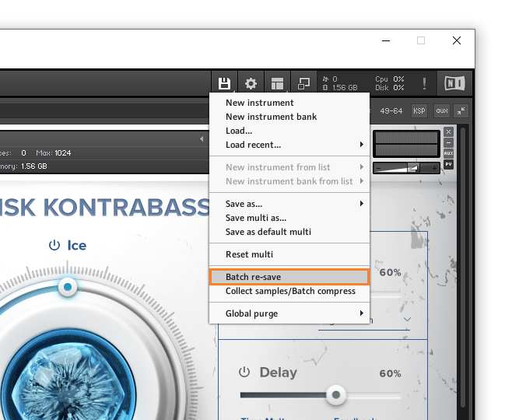The height and width of the screenshot is (420, 526).
Task: Click the instrument output level meter
Action: coord(406,144)
